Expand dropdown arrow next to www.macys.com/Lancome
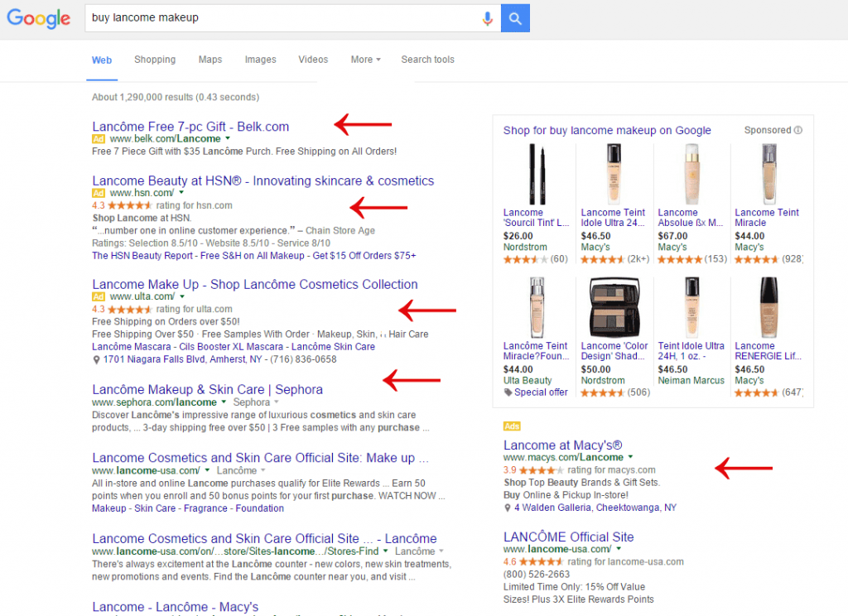Viewport: 848px width, 616px height. [630, 457]
